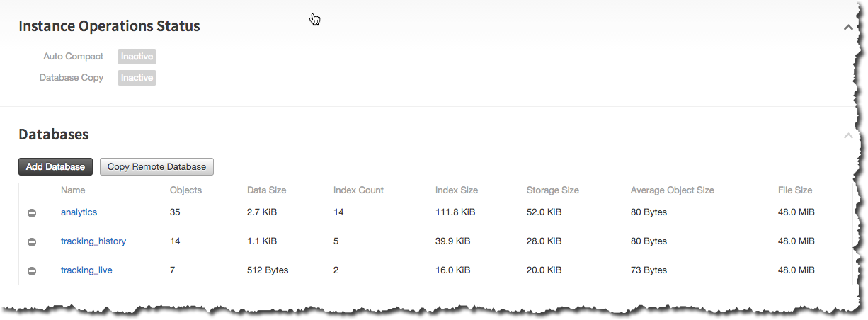
Task: Click the Database Copy Inactive badge
Action: (137, 78)
